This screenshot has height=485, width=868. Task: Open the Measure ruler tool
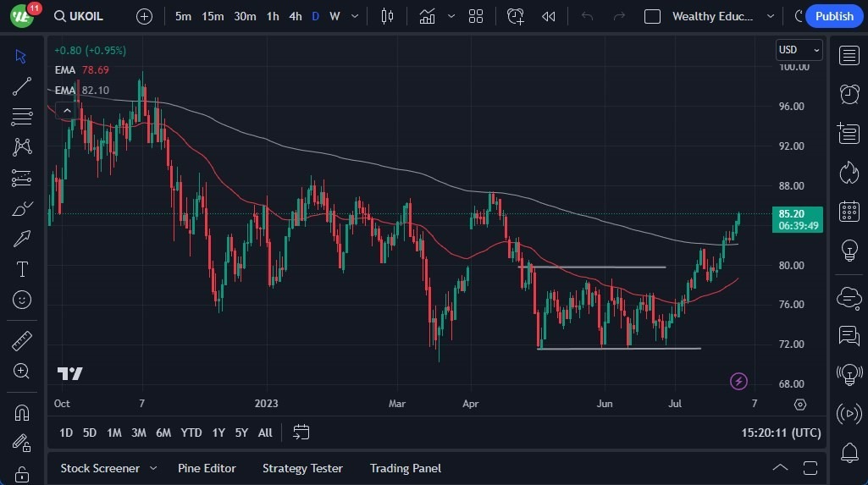click(22, 341)
